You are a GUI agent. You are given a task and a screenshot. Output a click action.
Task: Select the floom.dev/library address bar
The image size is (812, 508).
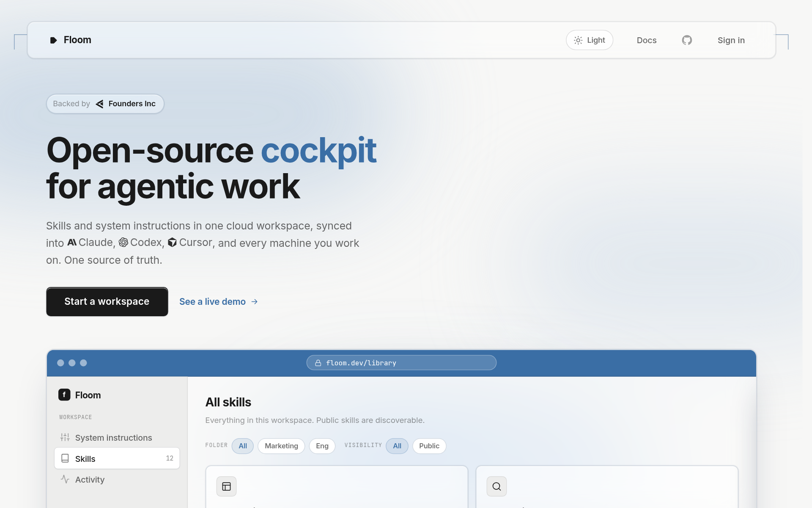(401, 363)
